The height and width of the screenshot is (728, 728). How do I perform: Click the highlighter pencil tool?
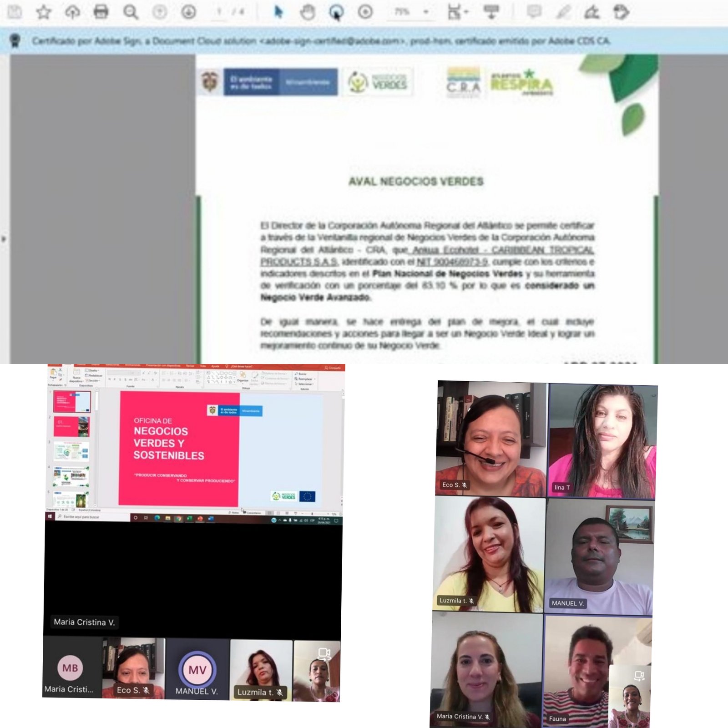[x=563, y=12]
